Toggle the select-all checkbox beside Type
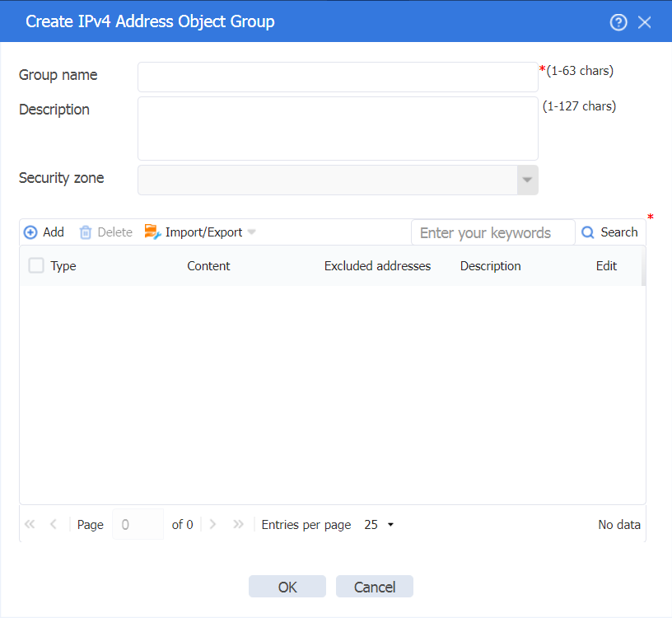The image size is (672, 618). (36, 265)
